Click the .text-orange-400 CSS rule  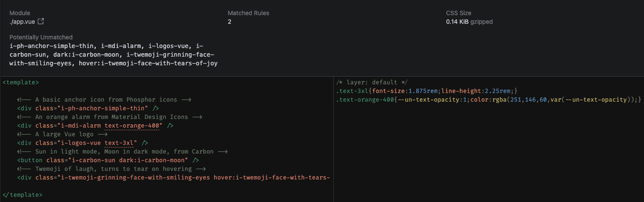(x=488, y=99)
